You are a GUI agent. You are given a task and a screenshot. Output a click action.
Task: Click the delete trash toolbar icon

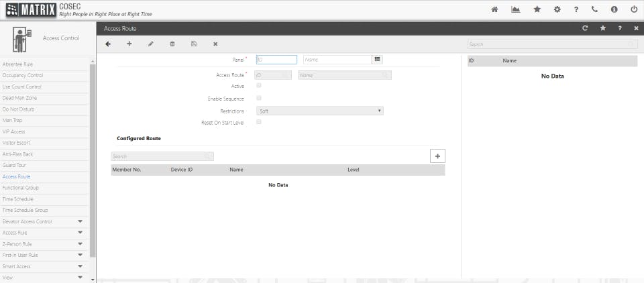[x=172, y=44]
